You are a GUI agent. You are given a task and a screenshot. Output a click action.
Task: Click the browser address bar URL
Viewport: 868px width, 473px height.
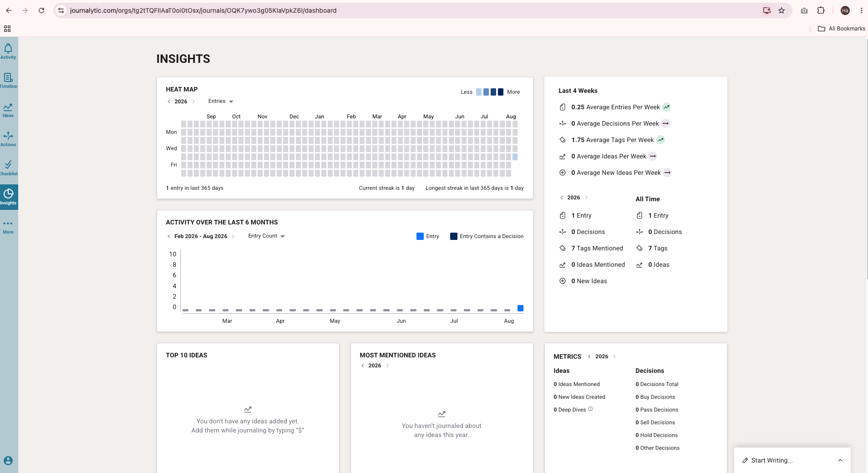point(203,10)
